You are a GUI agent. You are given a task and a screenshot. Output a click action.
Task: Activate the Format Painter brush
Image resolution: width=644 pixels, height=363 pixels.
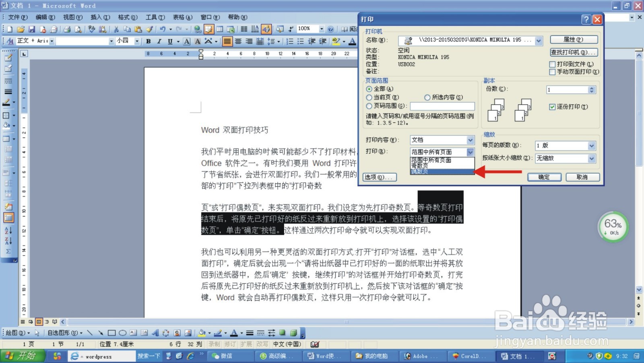149,29
